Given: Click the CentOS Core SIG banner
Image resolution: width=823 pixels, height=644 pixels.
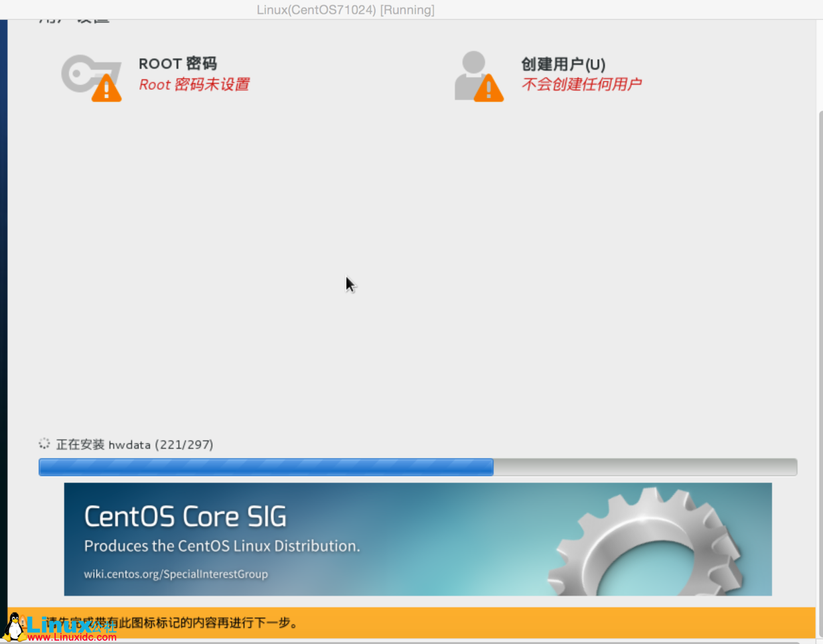Looking at the screenshot, I should coord(417,539).
